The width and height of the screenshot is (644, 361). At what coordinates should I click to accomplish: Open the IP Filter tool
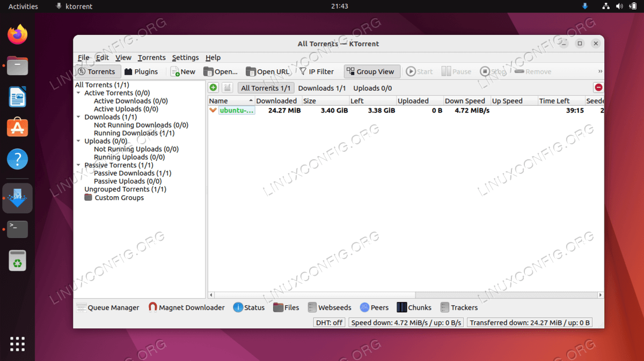click(317, 71)
